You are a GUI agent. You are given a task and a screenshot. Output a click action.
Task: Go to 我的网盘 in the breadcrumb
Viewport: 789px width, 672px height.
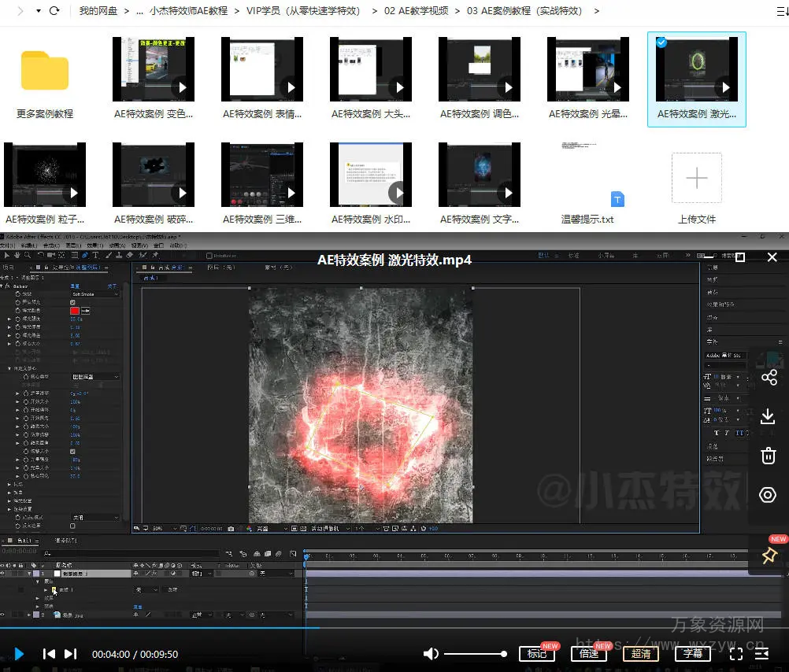pos(98,11)
